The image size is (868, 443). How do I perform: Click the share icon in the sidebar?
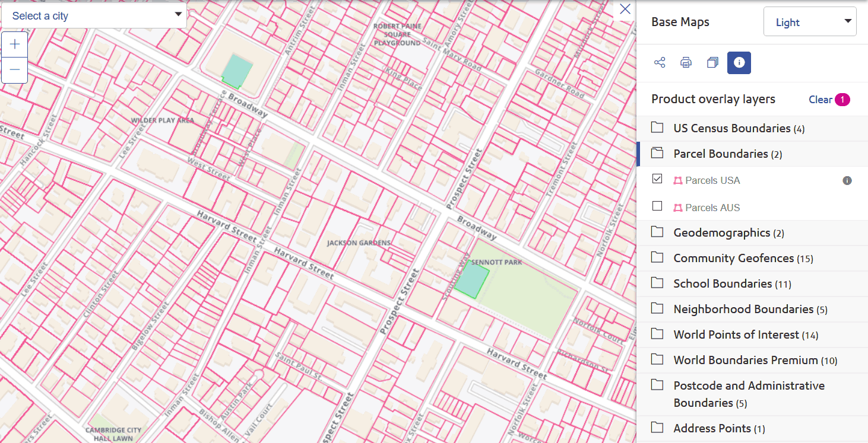pyautogui.click(x=659, y=62)
